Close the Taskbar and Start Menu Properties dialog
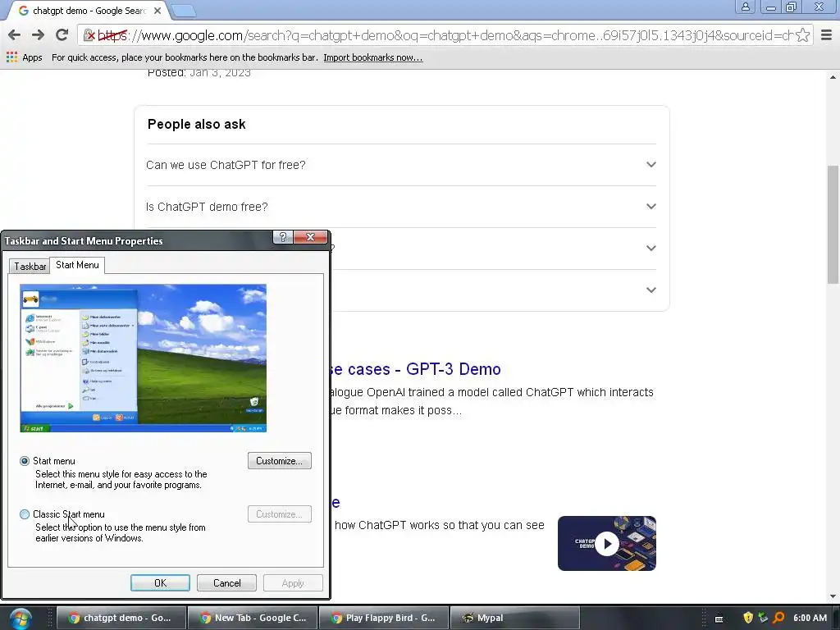 [x=310, y=237]
